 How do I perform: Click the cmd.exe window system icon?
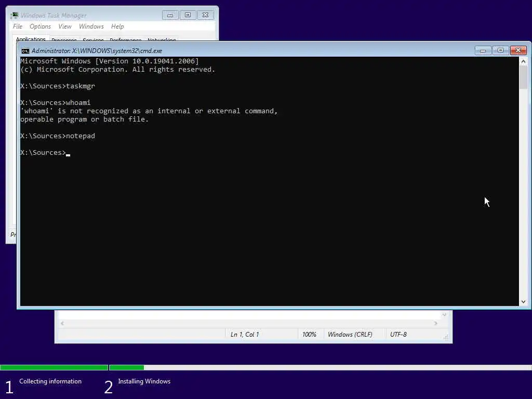click(x=25, y=51)
